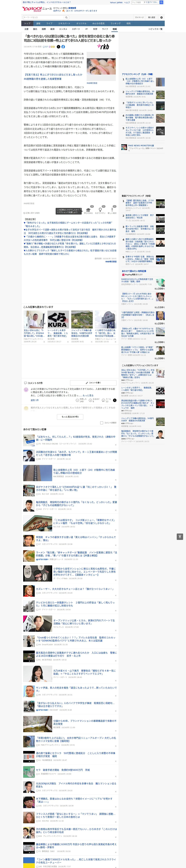Open the 速報 tab
Image resolution: width=186 pixels, height=868 pixels.
coord(38,24)
